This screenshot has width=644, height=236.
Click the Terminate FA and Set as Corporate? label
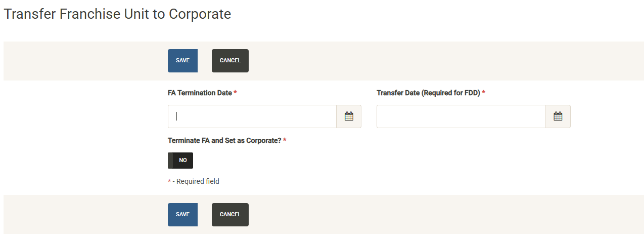click(x=224, y=140)
